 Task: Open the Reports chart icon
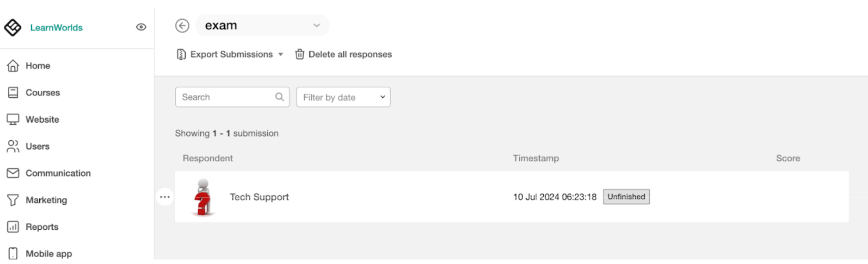[x=13, y=227]
